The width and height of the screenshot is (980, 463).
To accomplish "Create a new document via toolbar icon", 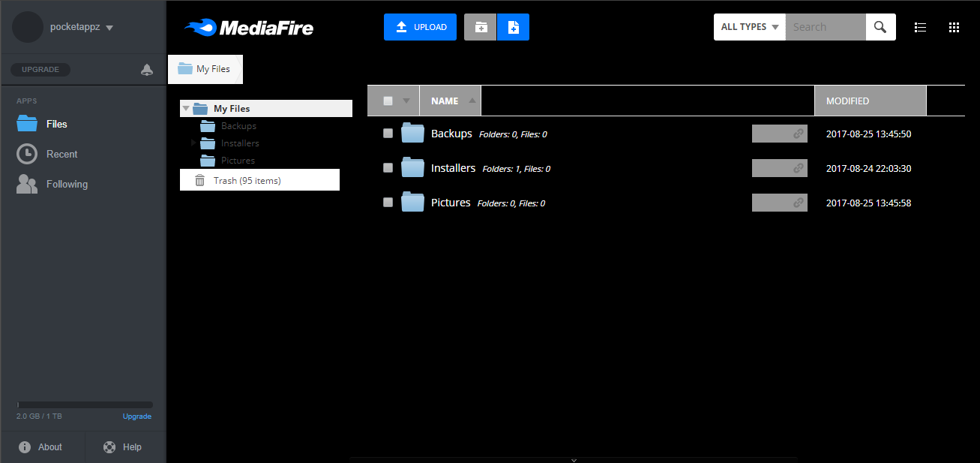I will [513, 26].
